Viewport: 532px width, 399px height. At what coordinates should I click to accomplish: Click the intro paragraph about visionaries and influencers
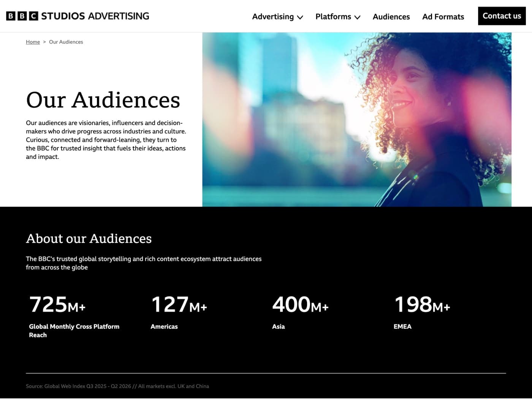click(106, 140)
